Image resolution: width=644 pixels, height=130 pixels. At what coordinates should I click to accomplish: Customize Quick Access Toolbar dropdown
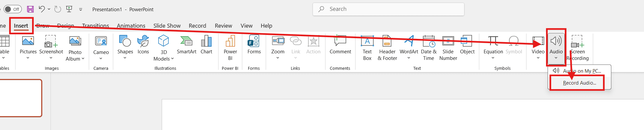81,10
